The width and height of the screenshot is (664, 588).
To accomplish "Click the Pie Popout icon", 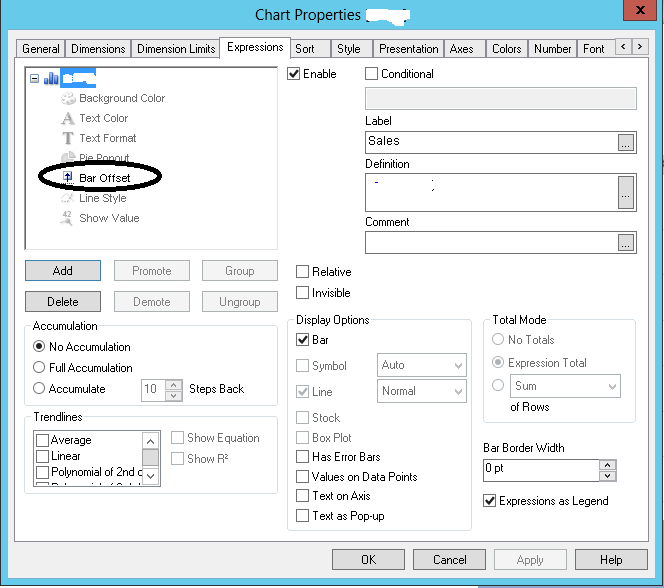I will [x=68, y=157].
